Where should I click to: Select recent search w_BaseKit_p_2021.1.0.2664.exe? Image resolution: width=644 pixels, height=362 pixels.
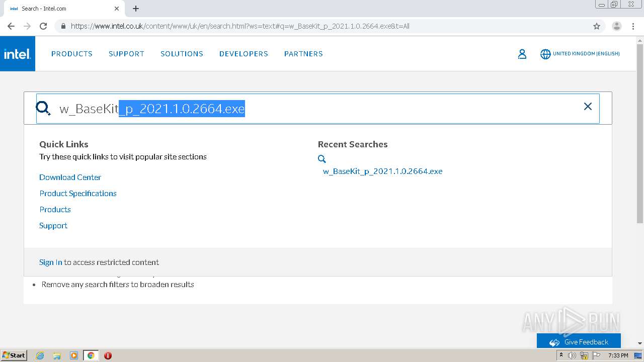(382, 171)
